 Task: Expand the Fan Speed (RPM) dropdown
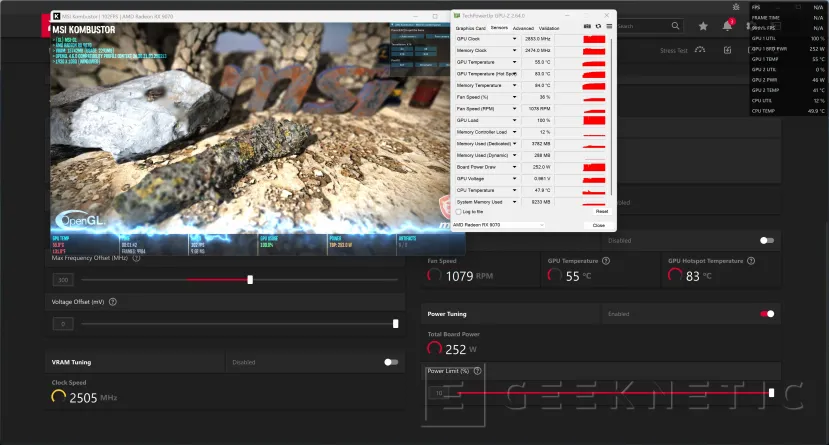[x=514, y=109]
